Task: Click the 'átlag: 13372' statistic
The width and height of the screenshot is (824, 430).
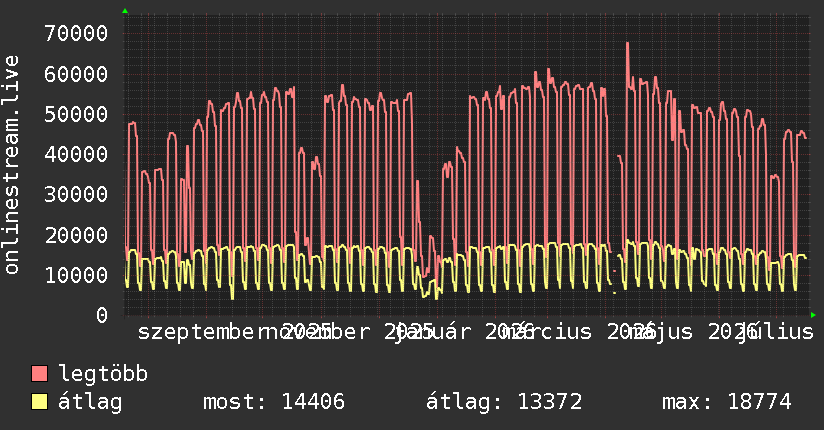Action: tap(504, 402)
